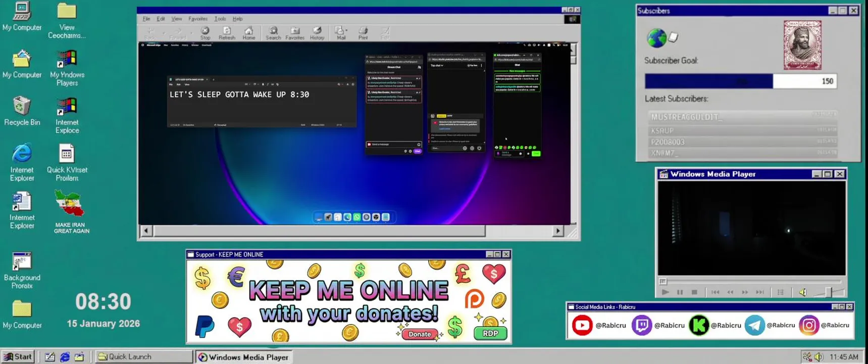The image size is (868, 364).
Task: Open MAKE IRAN GREAT AGAIN desktop icon
Action: [x=71, y=212]
